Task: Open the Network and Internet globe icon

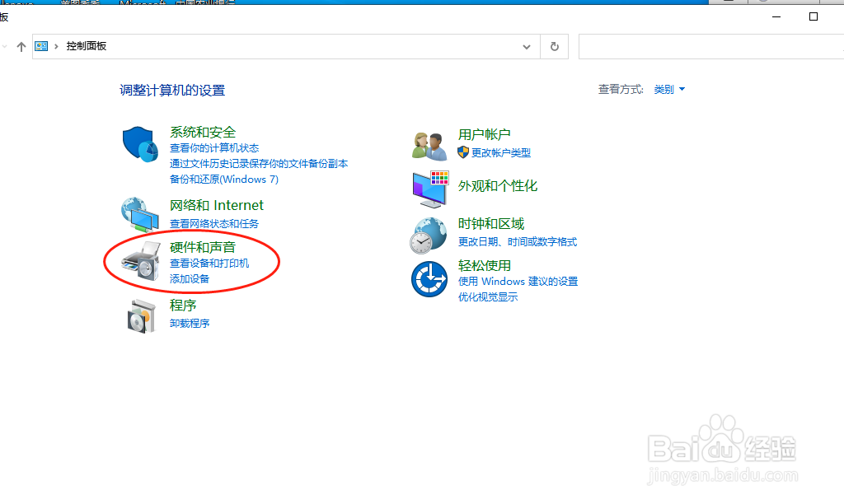Action: coord(140,214)
